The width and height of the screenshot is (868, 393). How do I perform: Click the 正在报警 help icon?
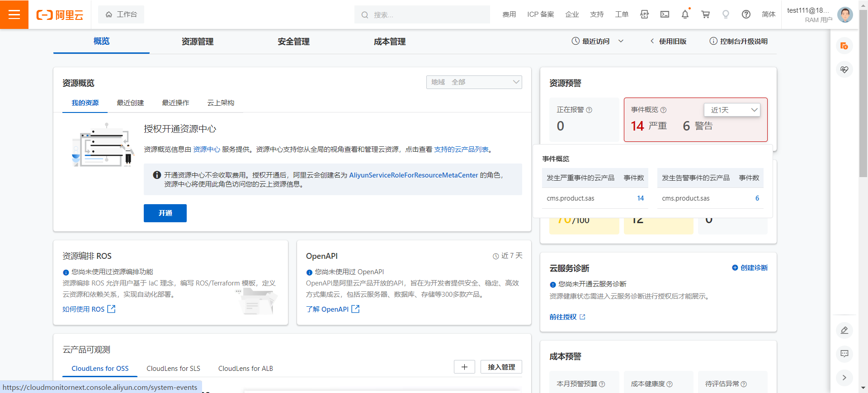(589, 110)
